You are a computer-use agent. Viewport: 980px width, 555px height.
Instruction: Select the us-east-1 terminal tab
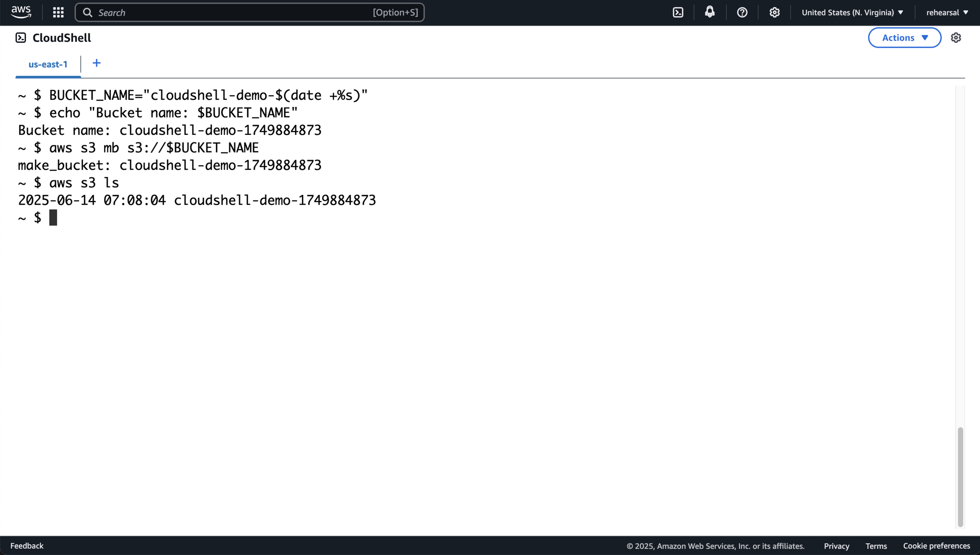point(48,65)
